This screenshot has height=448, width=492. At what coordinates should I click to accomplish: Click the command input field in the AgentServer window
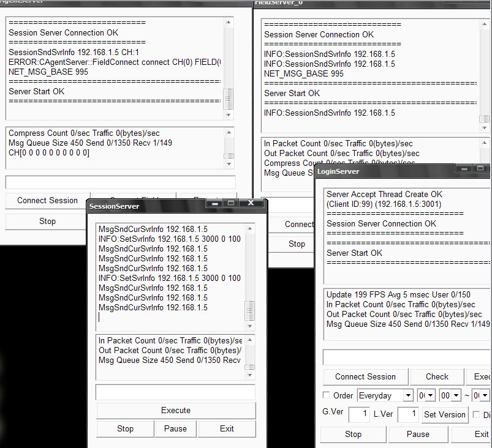pyautogui.click(x=121, y=182)
